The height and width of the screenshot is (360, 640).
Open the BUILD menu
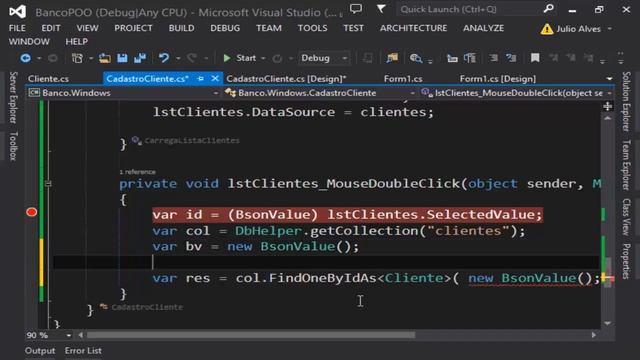click(x=182, y=28)
